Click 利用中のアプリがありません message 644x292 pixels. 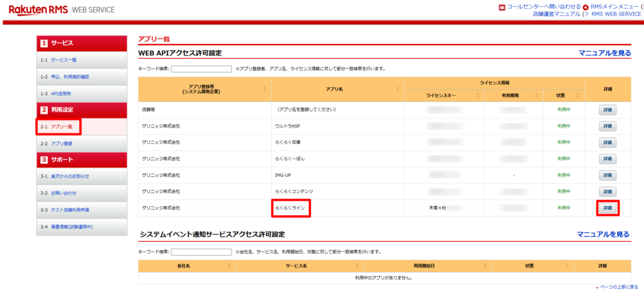[x=384, y=278]
